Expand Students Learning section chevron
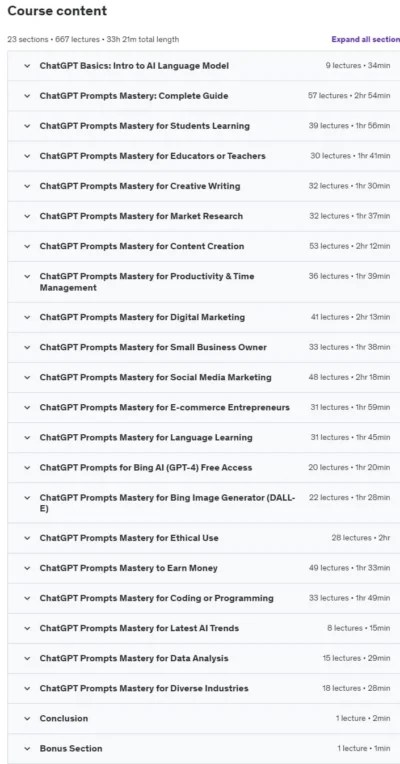400x764 pixels. [27, 126]
